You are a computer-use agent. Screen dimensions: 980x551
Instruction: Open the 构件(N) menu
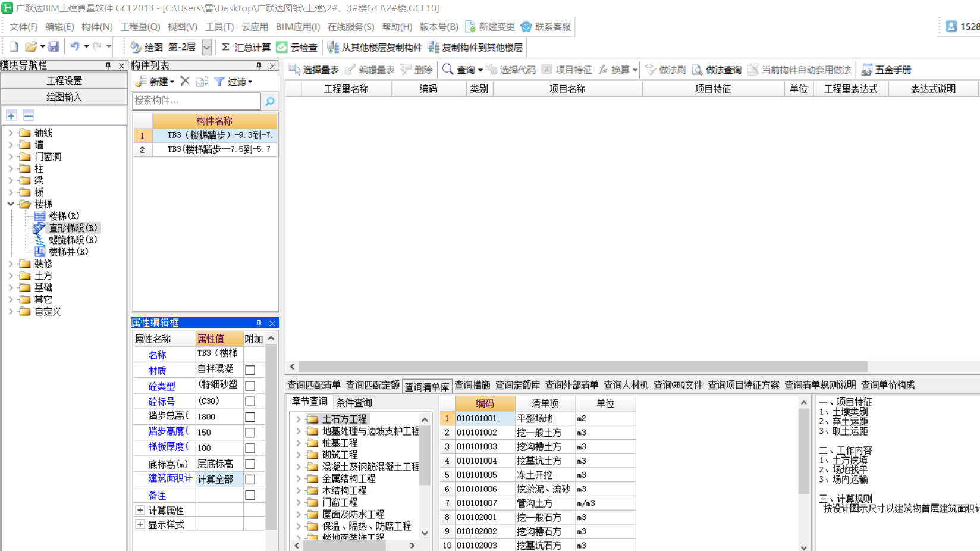[97, 27]
